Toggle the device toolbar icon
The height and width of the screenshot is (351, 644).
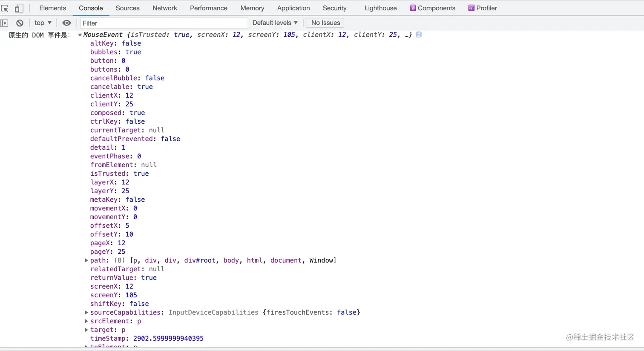pos(19,8)
